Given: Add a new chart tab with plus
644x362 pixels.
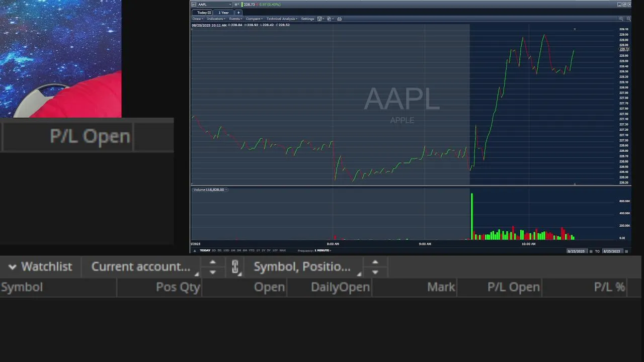Looking at the screenshot, I should (238, 13).
